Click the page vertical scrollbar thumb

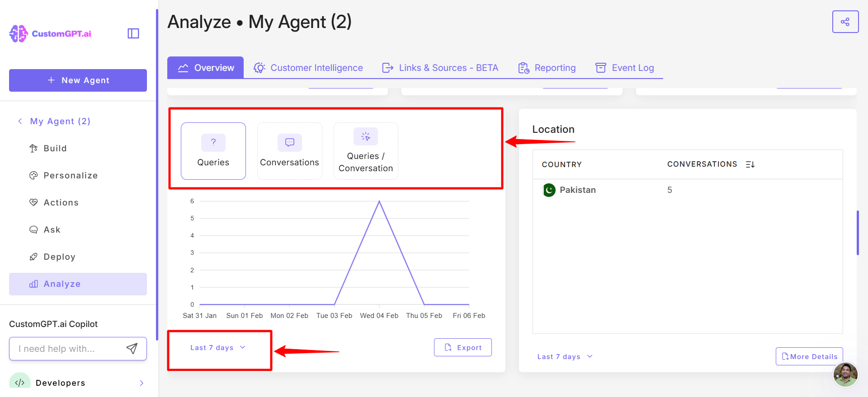(x=858, y=233)
